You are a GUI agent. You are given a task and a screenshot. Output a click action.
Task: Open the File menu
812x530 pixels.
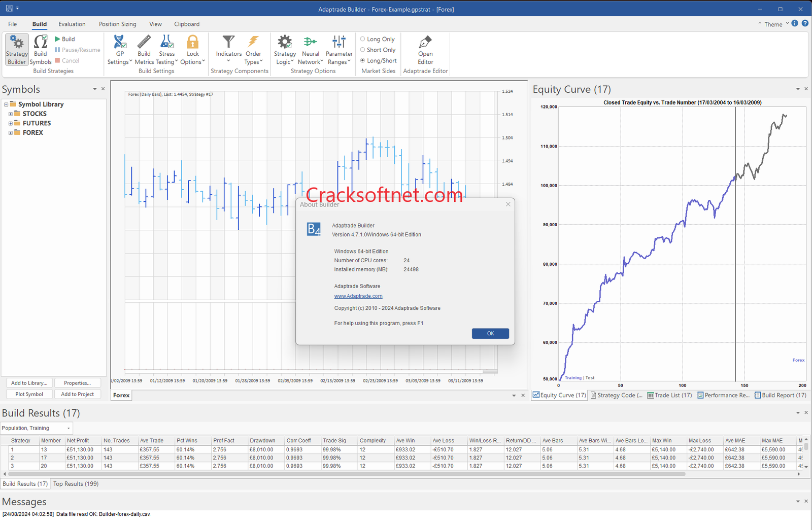point(13,24)
